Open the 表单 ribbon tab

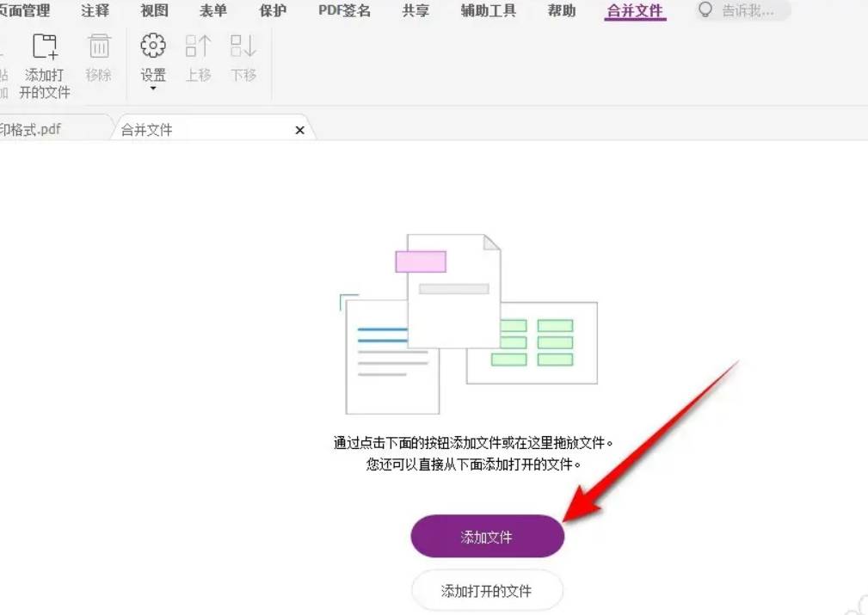coord(213,10)
